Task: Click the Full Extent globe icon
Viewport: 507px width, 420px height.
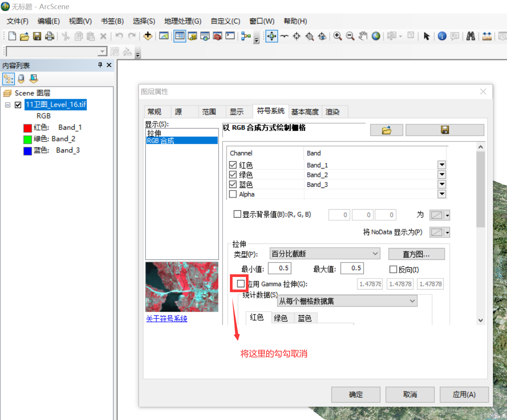Action: click(x=376, y=36)
